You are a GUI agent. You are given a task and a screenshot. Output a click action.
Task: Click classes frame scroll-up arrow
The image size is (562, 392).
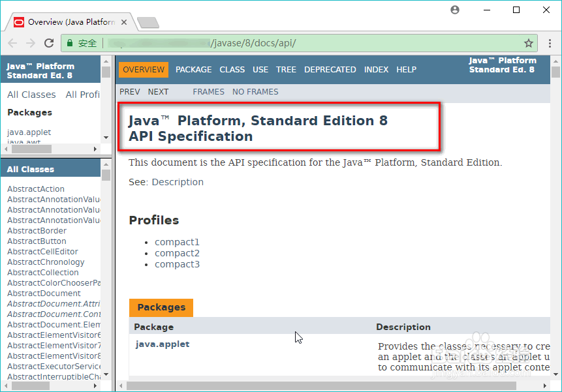(106, 164)
